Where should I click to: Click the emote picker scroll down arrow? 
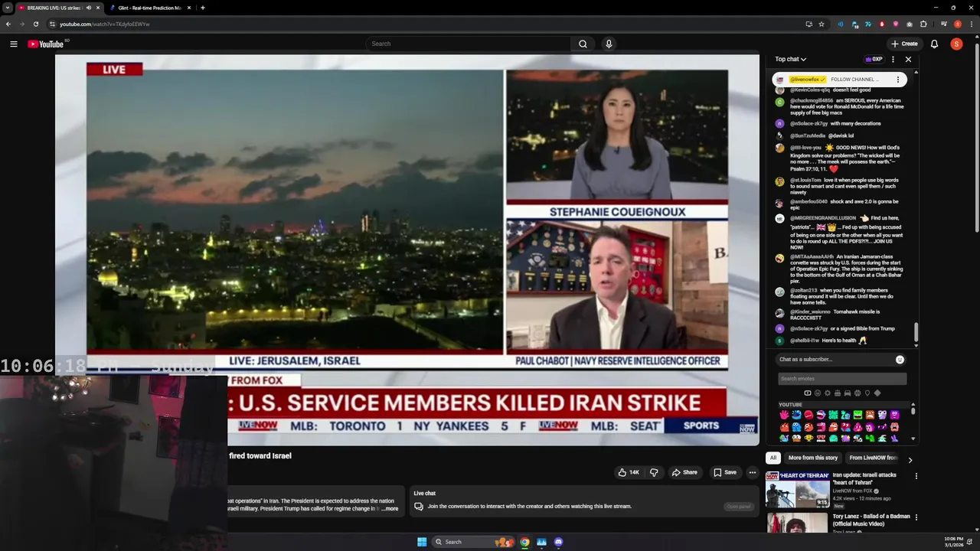(913, 439)
